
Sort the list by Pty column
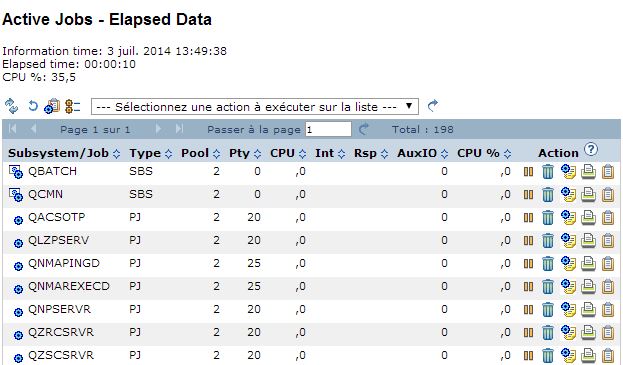[x=257, y=154]
